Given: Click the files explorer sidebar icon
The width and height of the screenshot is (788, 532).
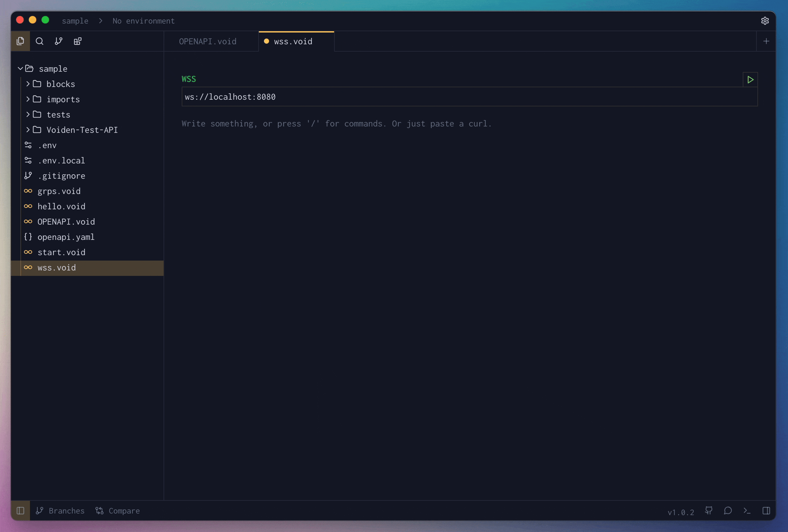Looking at the screenshot, I should tap(20, 41).
